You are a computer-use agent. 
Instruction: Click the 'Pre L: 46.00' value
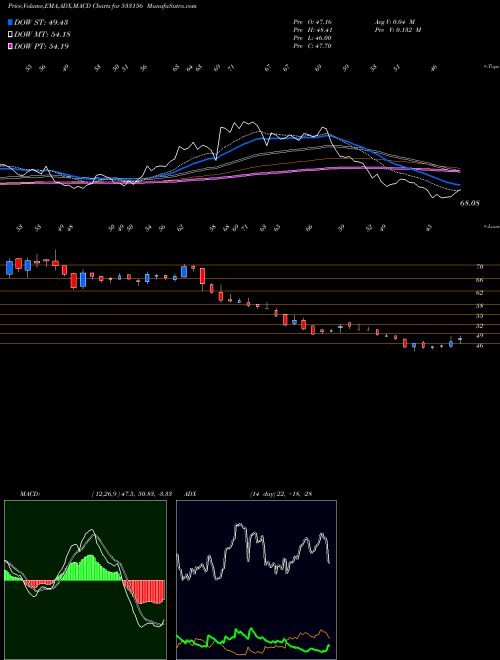(312, 38)
